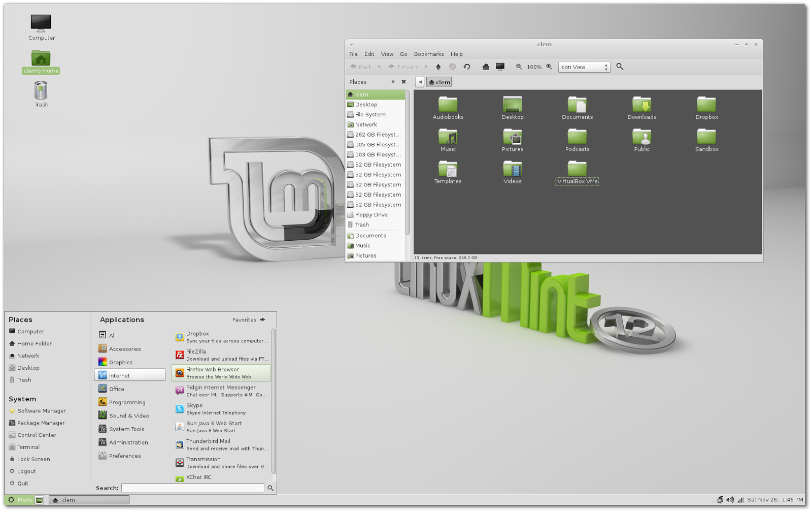The width and height of the screenshot is (812, 512).
Task: Open the Bookmarks menu
Action: pos(428,54)
